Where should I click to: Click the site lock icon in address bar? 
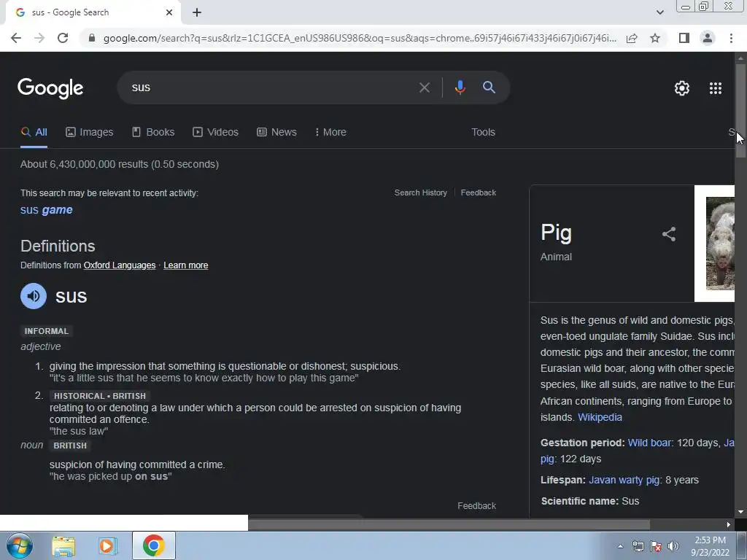click(x=92, y=38)
